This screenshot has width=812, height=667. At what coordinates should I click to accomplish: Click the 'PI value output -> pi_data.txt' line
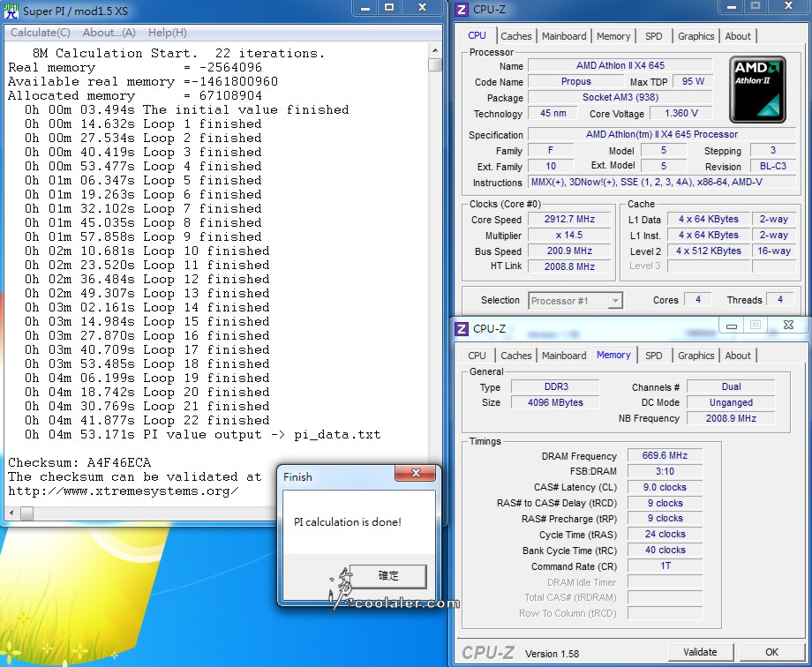click(202, 434)
